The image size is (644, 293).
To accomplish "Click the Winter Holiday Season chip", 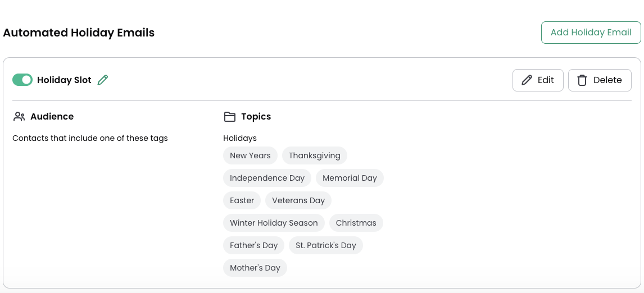I will pyautogui.click(x=274, y=223).
